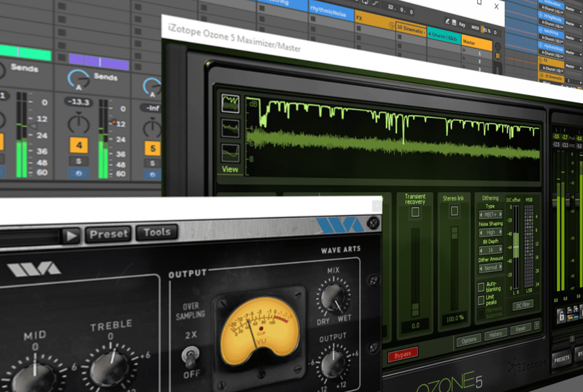
Task: Click the Treble knob in Wave Arts
Action: pos(109,367)
